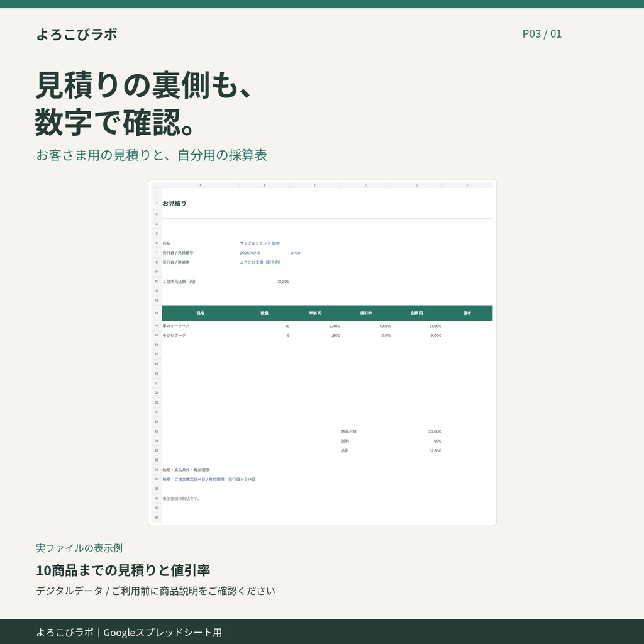Click the 商品合計 label cell
644x644 pixels.
coord(348,431)
